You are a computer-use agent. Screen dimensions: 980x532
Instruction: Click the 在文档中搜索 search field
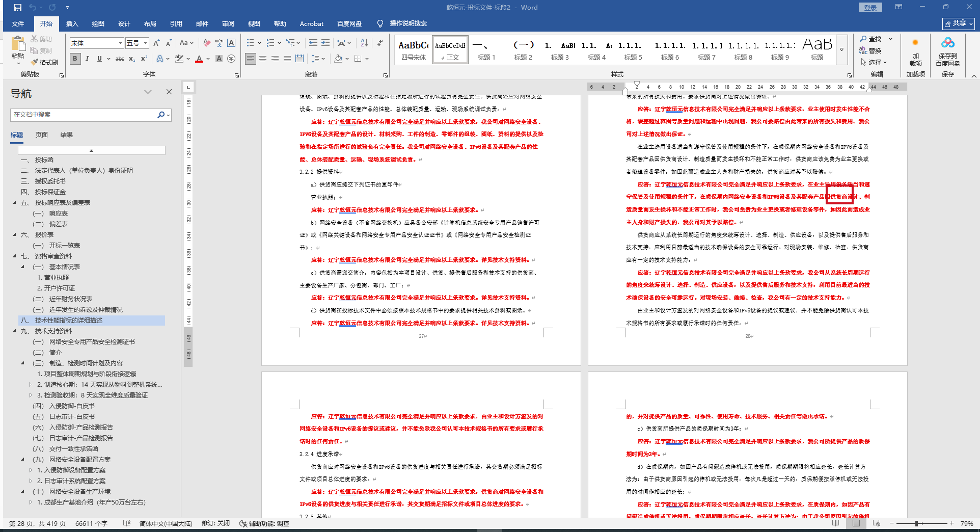(84, 115)
